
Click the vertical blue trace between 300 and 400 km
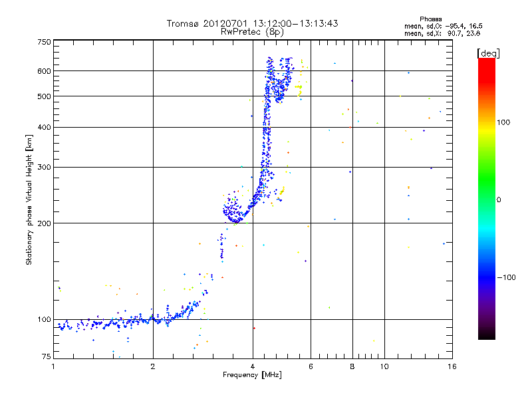click(x=267, y=146)
